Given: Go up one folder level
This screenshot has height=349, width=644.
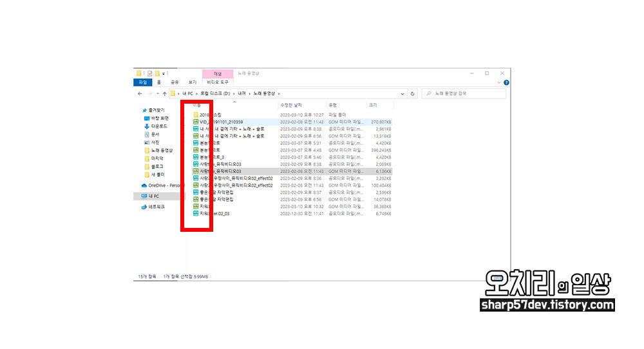Looking at the screenshot, I should pos(165,93).
